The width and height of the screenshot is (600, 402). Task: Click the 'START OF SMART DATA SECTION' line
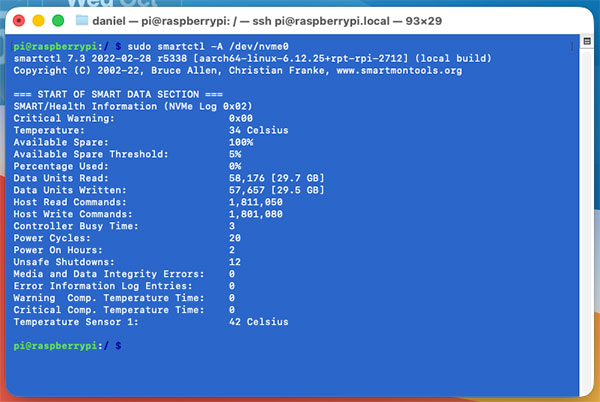[x=118, y=94]
